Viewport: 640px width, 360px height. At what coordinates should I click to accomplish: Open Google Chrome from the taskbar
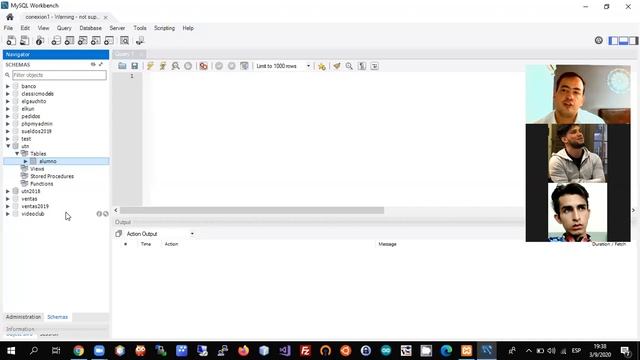(x=78, y=351)
